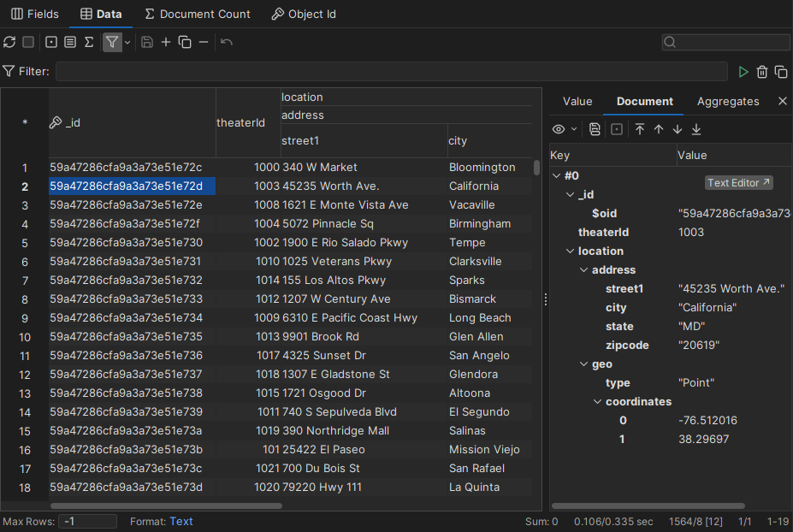Delete selected row using the minus icon
The width and height of the screenshot is (793, 532).
tap(204, 42)
